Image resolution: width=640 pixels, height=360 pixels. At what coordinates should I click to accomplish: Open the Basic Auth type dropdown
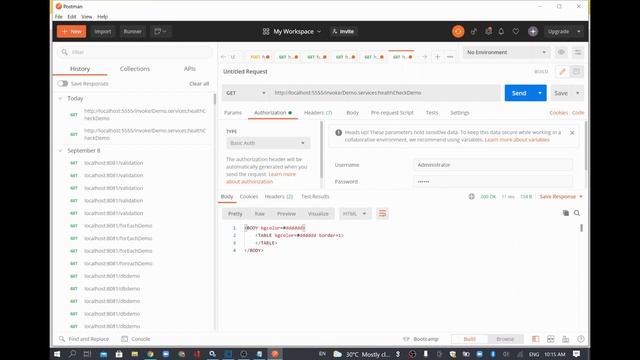[268, 143]
